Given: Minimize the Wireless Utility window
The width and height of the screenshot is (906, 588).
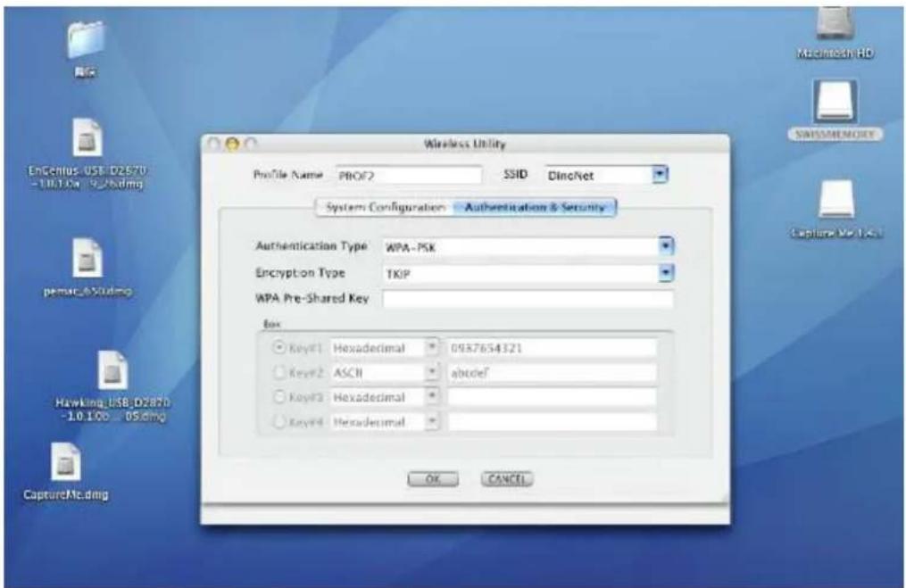Looking at the screenshot, I should click(232, 144).
